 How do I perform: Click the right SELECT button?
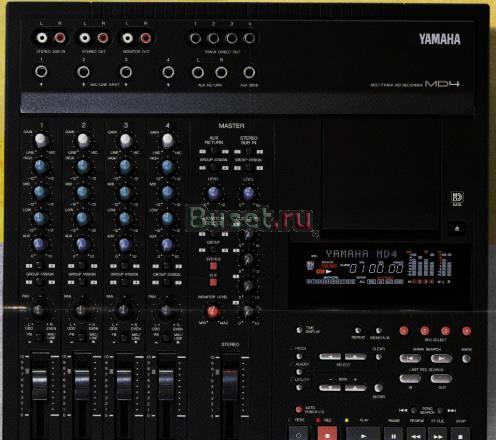pos(356,357)
